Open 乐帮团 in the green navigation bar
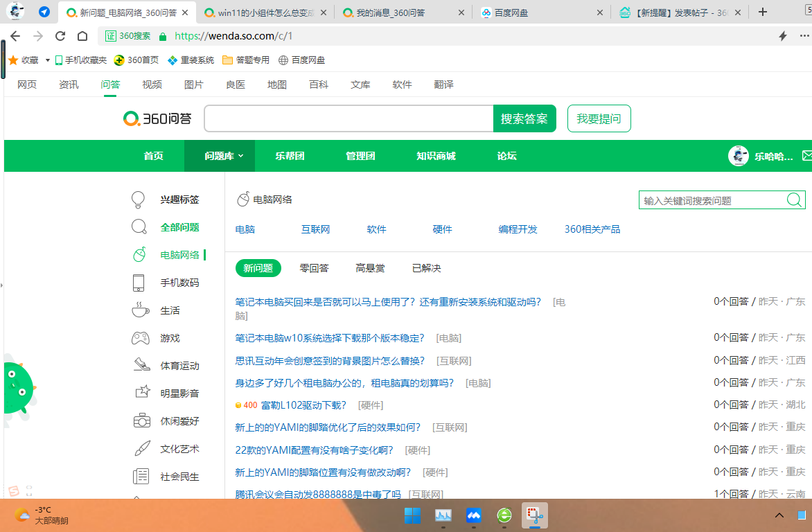 (x=290, y=156)
